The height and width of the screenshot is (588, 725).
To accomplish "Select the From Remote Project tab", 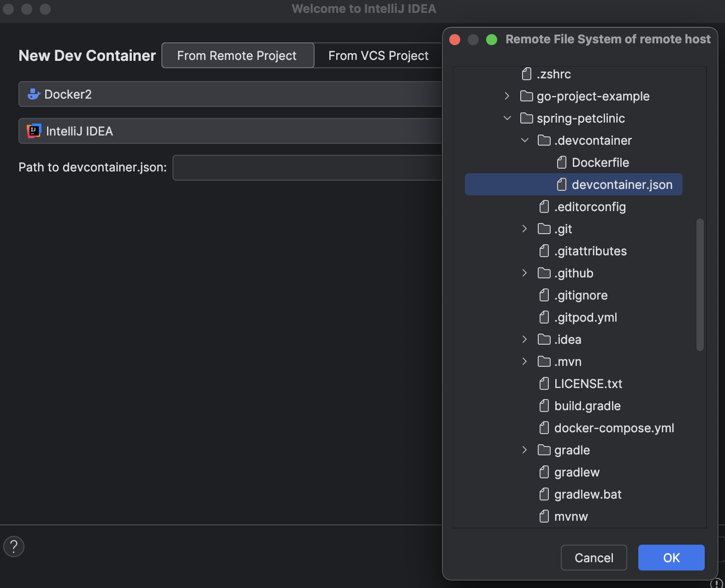I will 237,56.
